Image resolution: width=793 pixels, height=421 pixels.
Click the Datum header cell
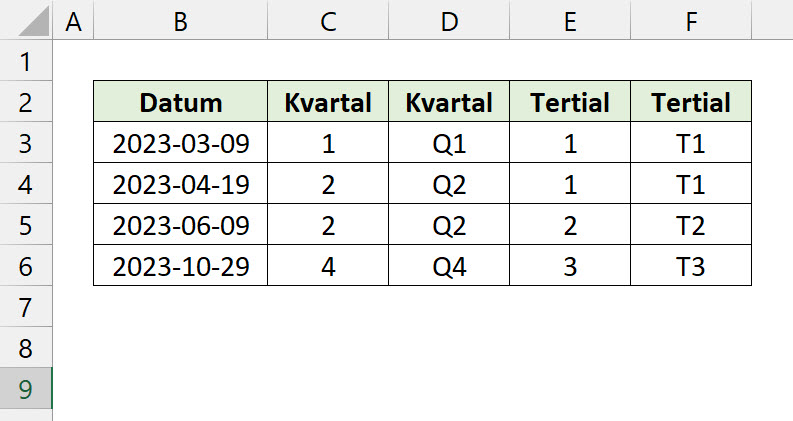[180, 102]
